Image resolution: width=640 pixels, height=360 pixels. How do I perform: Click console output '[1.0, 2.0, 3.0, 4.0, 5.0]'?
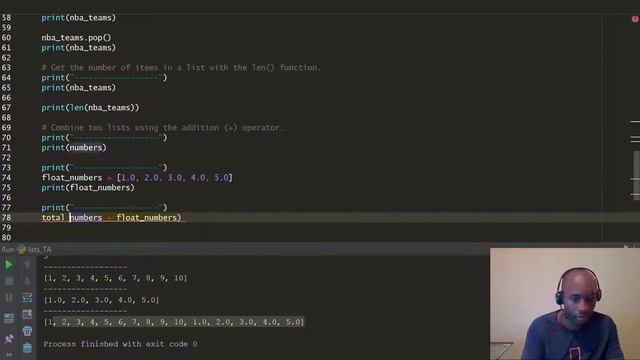[102, 300]
